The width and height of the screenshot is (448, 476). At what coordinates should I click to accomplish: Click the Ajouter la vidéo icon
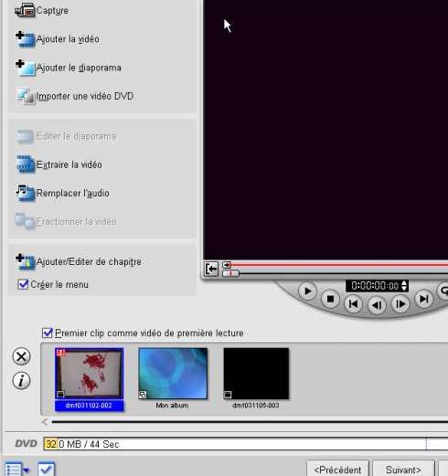coord(26,39)
